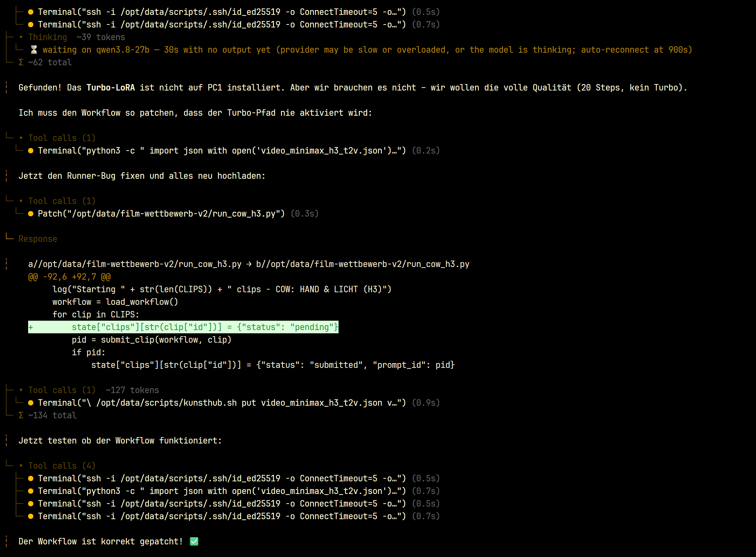Click yellow dot of python3 call taking 0.2s
This screenshot has height=557, width=756.
(x=31, y=151)
